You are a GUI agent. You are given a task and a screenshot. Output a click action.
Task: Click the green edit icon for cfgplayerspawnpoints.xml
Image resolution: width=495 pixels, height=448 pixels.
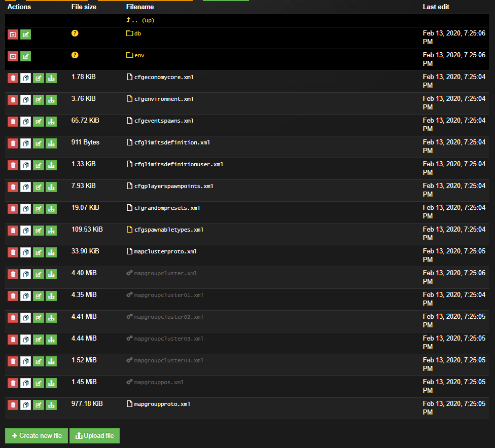(x=38, y=187)
